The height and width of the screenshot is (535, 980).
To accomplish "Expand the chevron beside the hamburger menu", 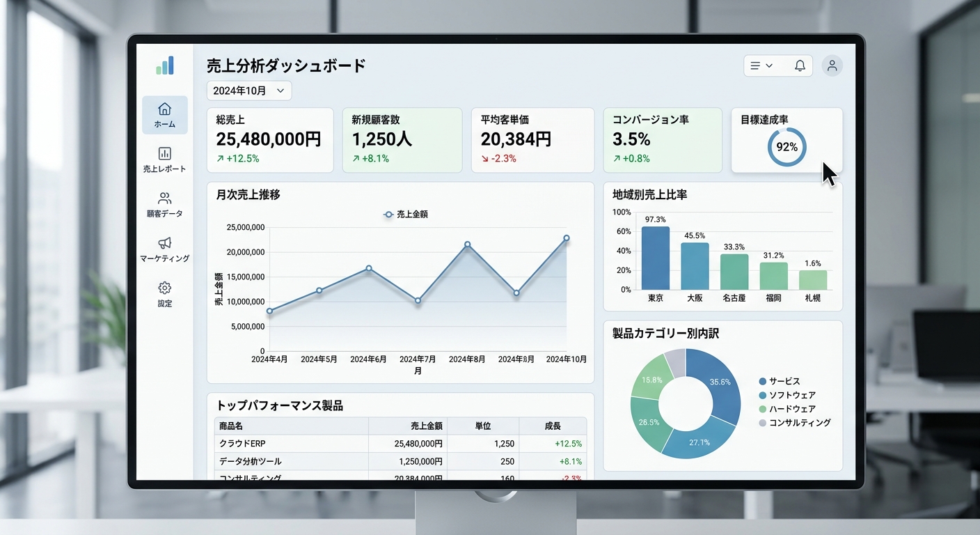I will (770, 65).
